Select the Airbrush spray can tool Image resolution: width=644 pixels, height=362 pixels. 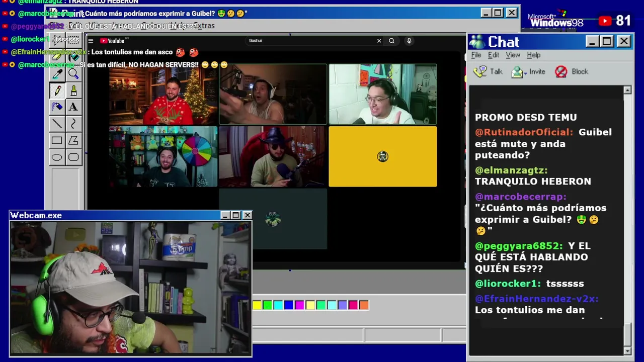pos(57,107)
